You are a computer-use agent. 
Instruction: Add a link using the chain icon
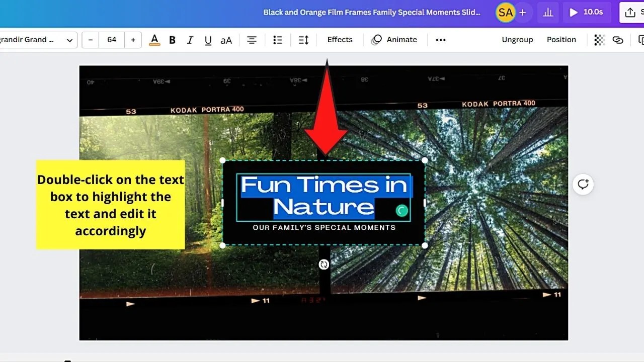(618, 40)
